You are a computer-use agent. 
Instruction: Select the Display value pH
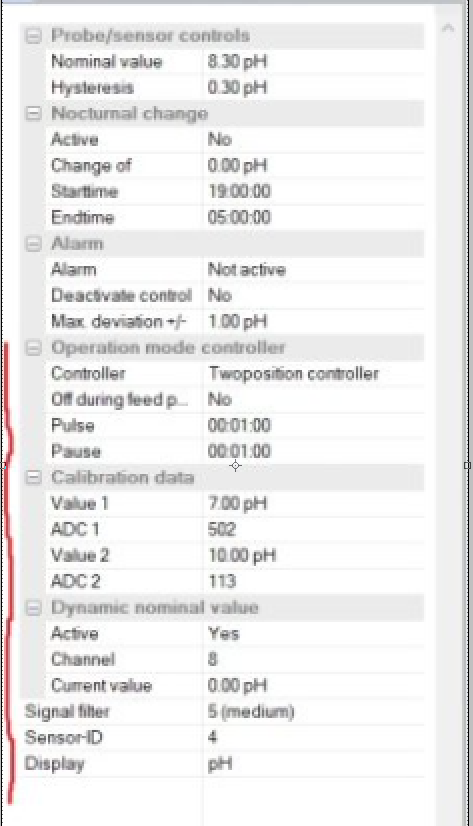coord(314,764)
